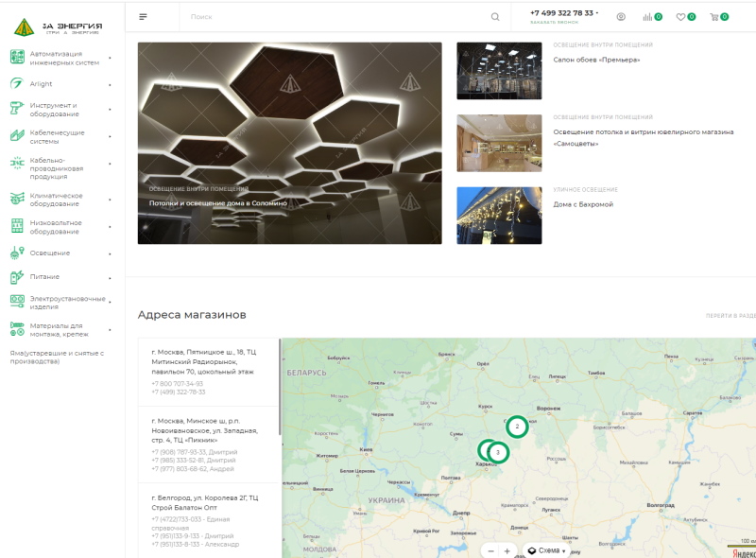Expand the Освещение category submenu

[x=110, y=253]
